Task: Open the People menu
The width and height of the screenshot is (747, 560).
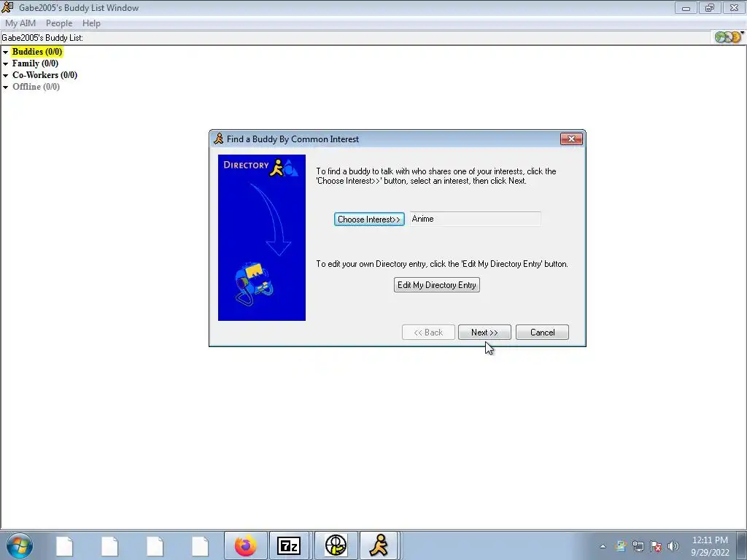Action: [x=59, y=23]
